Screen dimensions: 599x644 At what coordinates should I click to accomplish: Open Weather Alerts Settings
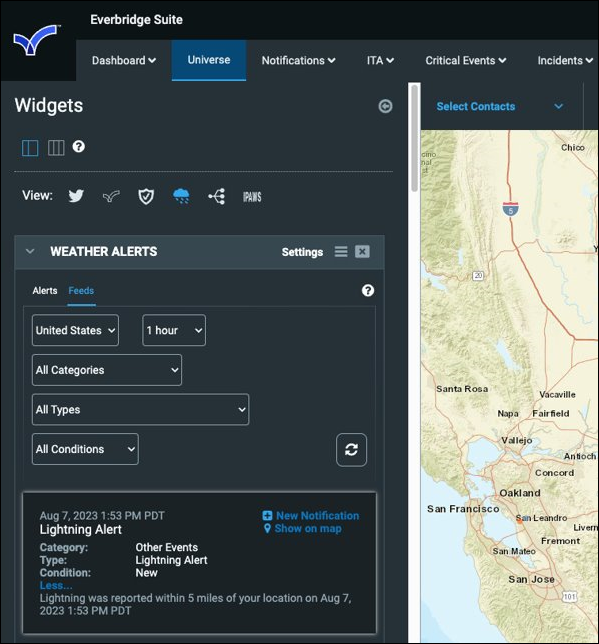point(302,252)
